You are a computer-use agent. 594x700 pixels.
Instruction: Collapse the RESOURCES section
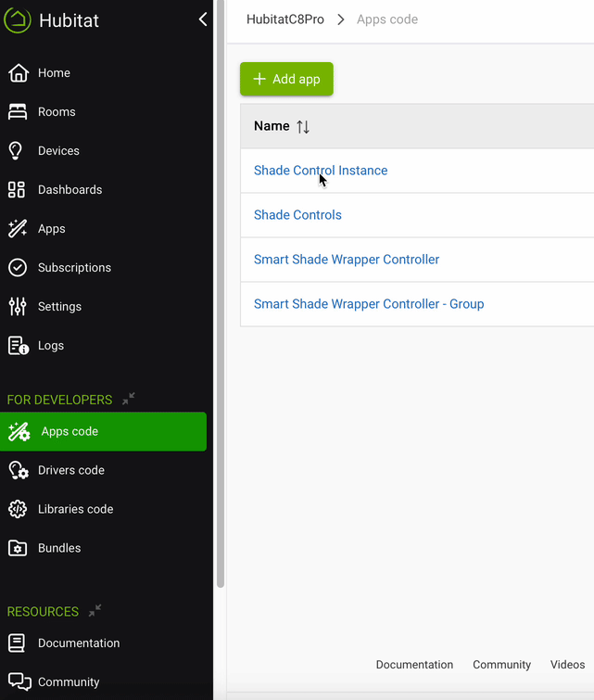point(95,610)
